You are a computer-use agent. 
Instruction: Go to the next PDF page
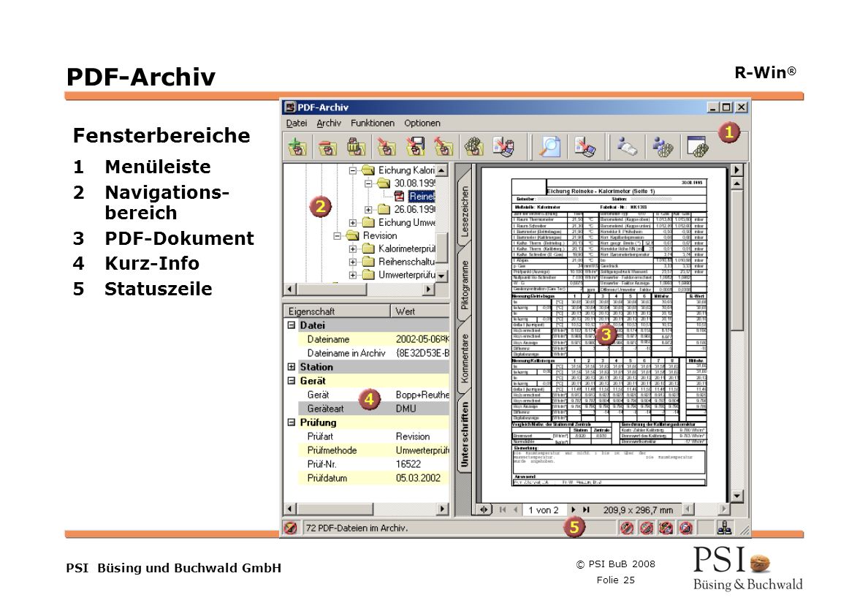click(574, 510)
